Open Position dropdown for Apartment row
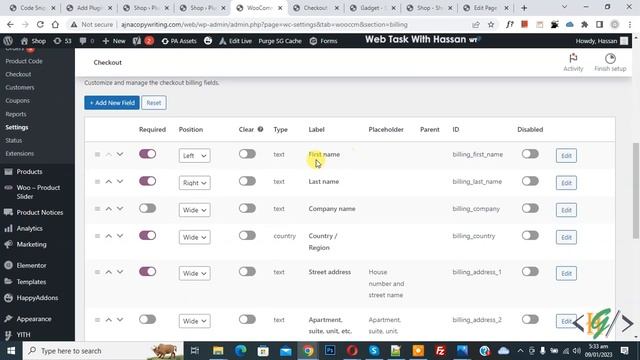The image size is (640, 360). point(194,321)
